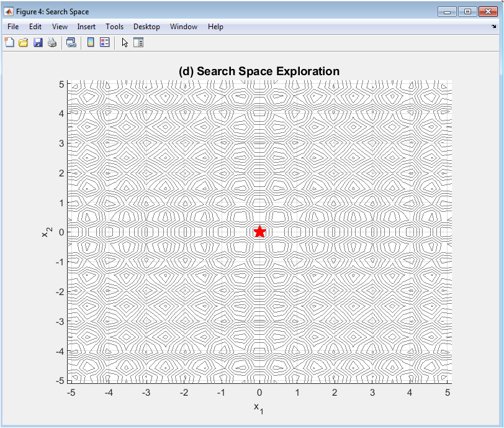Open the Desktop menu
This screenshot has height=428, width=504.
click(146, 27)
